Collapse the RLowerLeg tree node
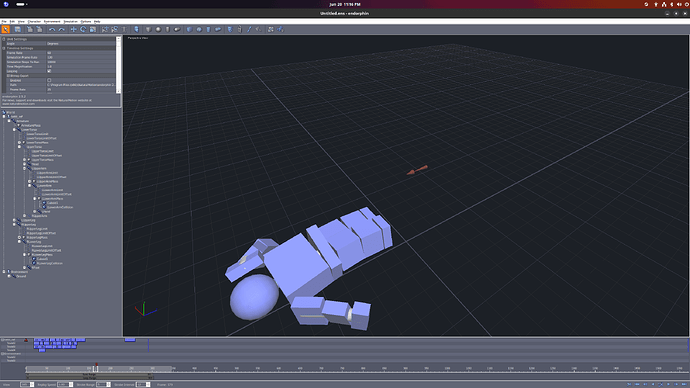Screen dimensions: 690x388 (19, 242)
